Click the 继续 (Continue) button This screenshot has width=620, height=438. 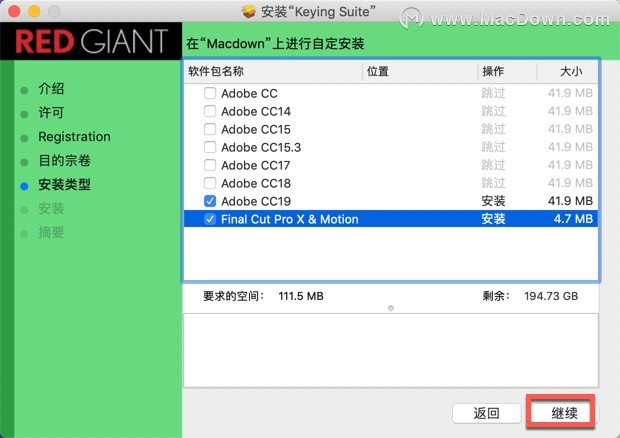click(x=564, y=413)
